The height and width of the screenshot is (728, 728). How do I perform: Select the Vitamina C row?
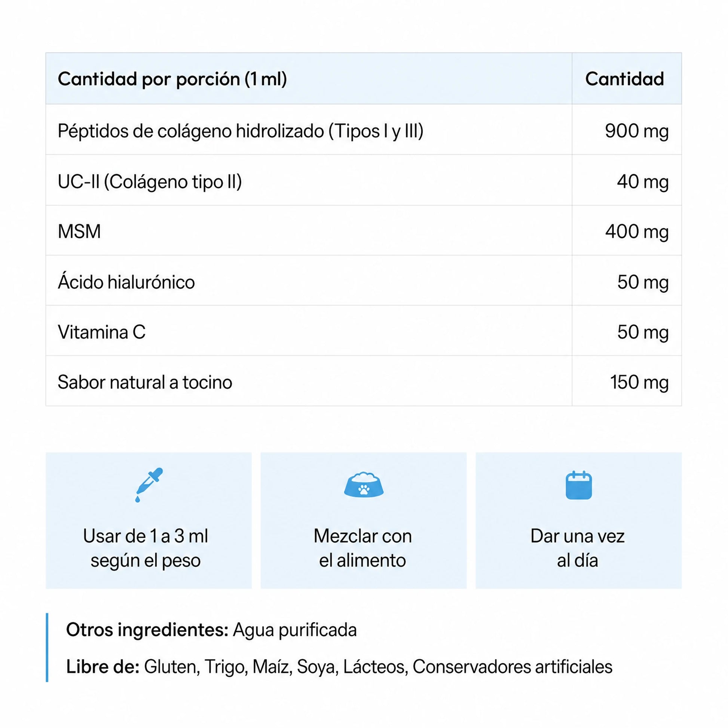364,330
